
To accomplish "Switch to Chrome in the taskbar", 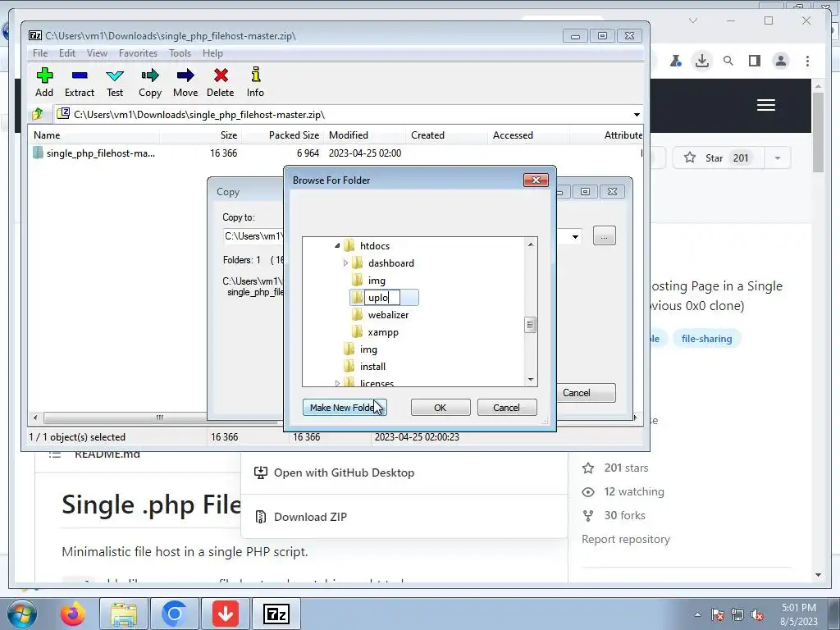I will click(x=174, y=614).
